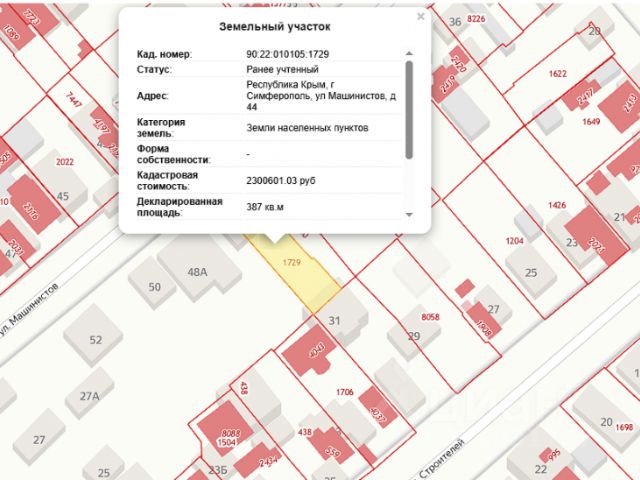
Task: Click declared area 387 кв.м
Action: [x=264, y=207]
